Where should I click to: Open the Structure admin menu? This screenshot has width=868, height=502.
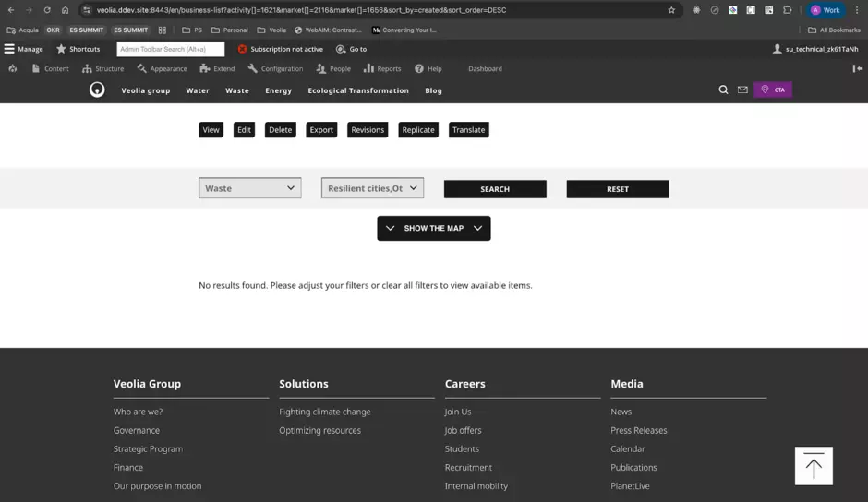pos(103,68)
